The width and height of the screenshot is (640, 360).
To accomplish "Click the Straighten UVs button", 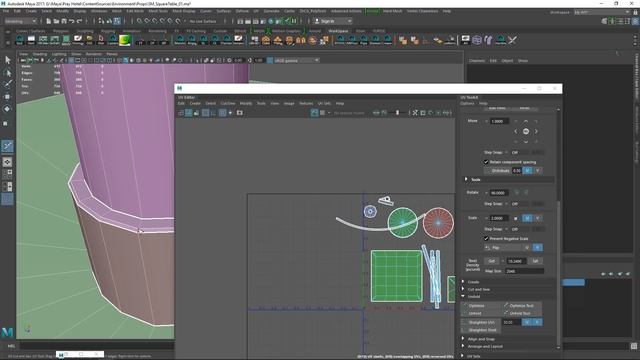I will pos(482,322).
